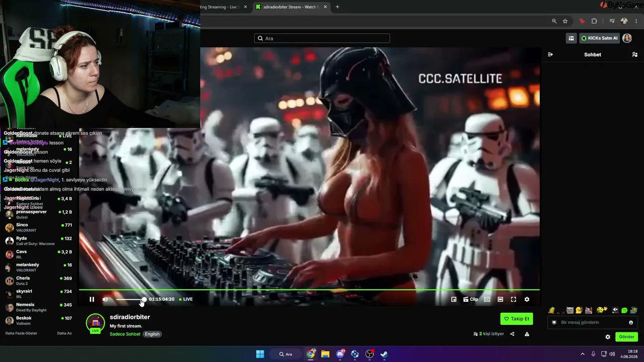Open Ryda Warzone channel in sidebar
644x362 pixels.
(39, 241)
